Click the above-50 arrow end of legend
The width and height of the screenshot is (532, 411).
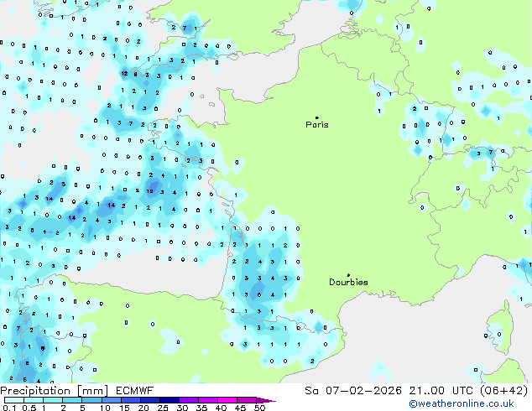point(266,400)
